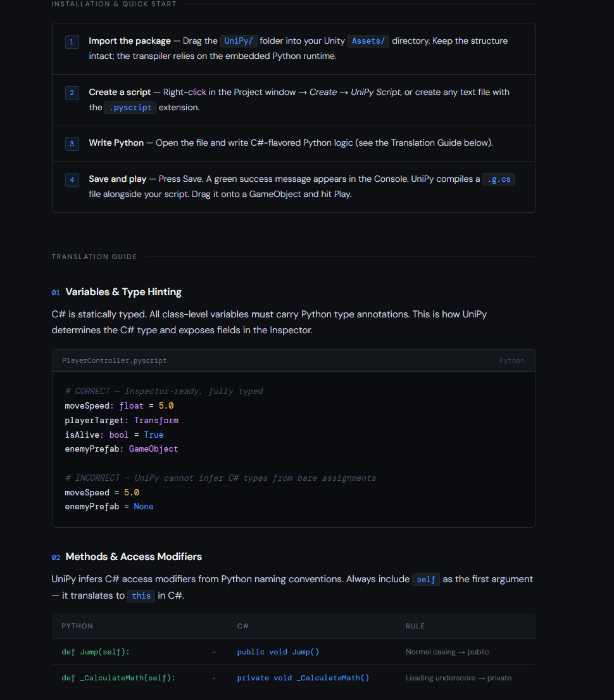Image resolution: width=614 pixels, height=700 pixels.
Task: Click the Python language label on code block
Action: pyautogui.click(x=511, y=360)
